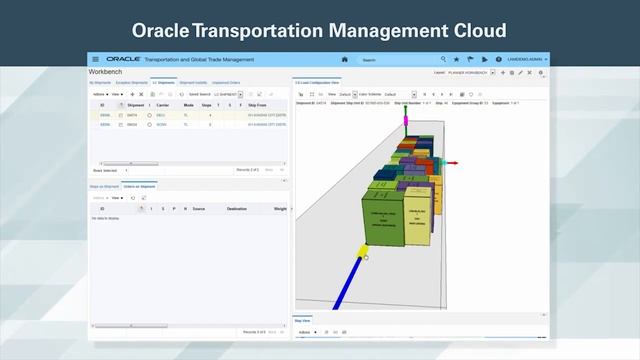Go to last equipment in 3D toolbar
Viewport: 640px width, 360px height.
coord(451,94)
